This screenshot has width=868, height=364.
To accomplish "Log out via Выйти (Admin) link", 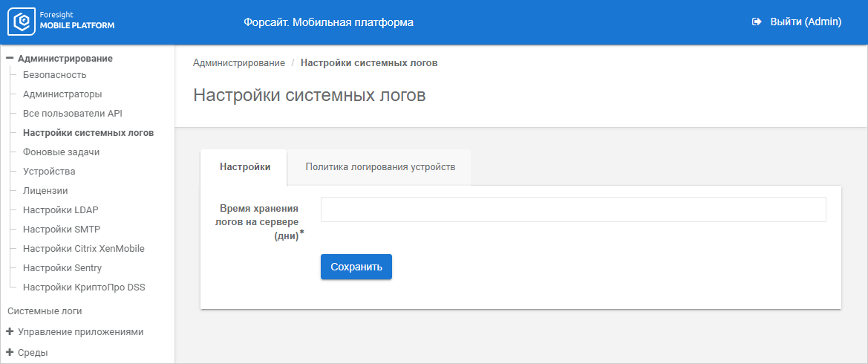I will pyautogui.click(x=806, y=22).
